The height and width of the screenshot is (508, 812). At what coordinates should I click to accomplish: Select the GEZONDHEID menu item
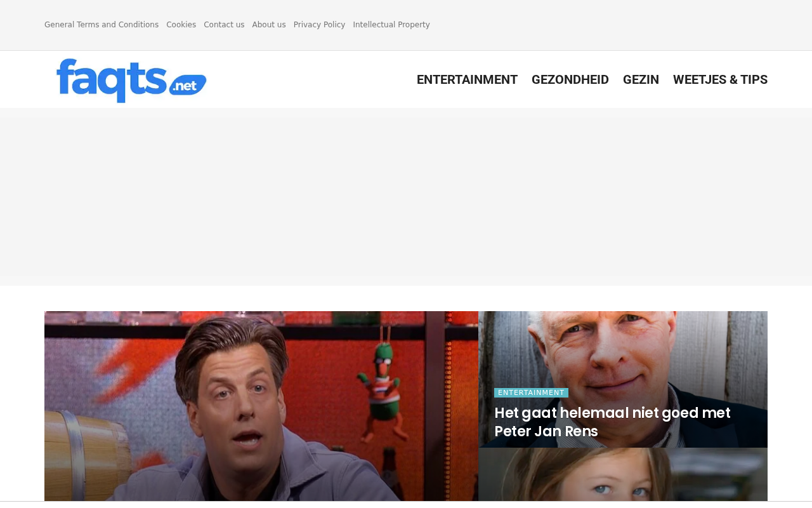click(x=570, y=79)
